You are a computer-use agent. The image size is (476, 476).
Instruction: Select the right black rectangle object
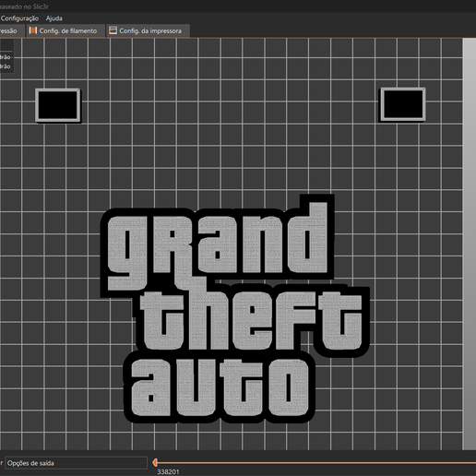[403, 104]
